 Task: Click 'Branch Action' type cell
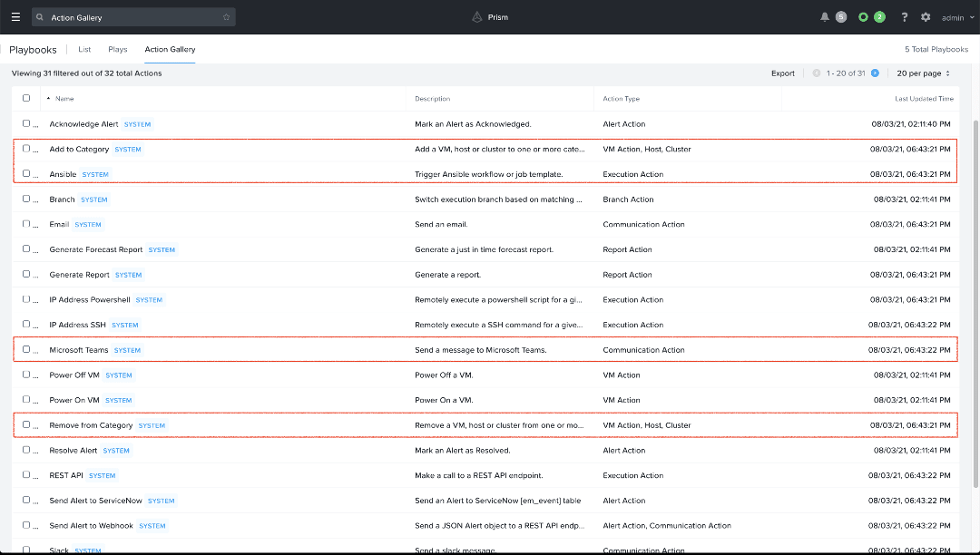tap(628, 200)
